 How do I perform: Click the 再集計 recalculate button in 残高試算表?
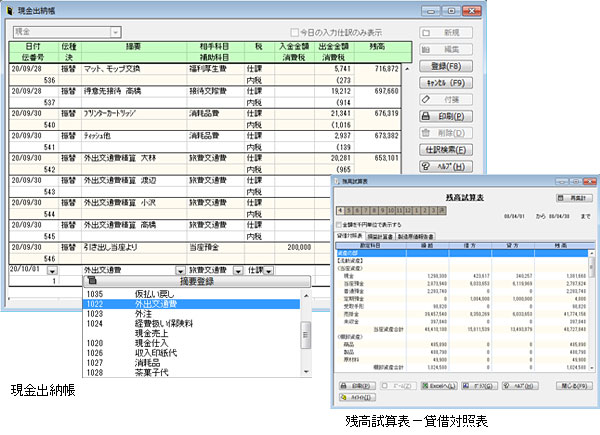click(x=574, y=198)
